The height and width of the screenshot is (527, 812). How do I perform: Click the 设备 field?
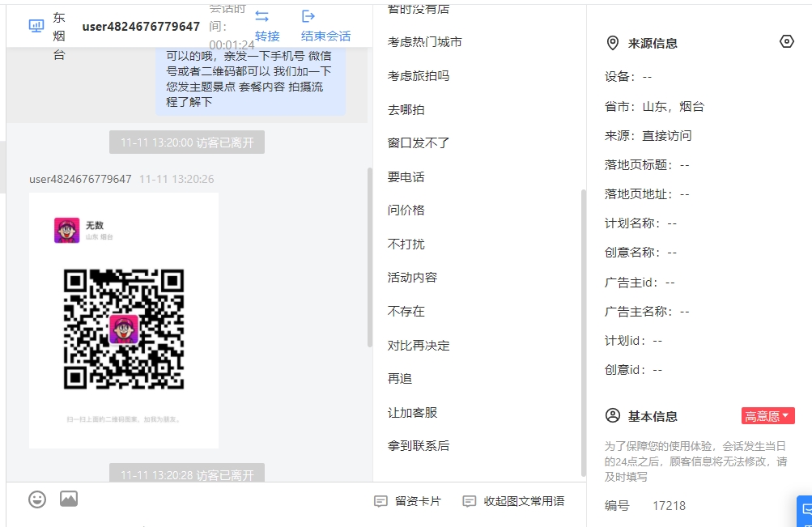click(x=628, y=77)
